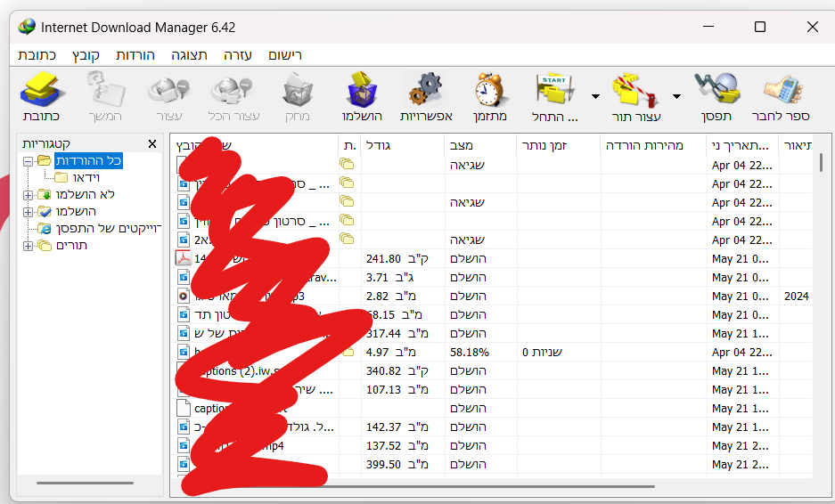The image size is (835, 504).
Task: Open the תפסן (Grabber) toolbar icon
Action: coord(716,88)
